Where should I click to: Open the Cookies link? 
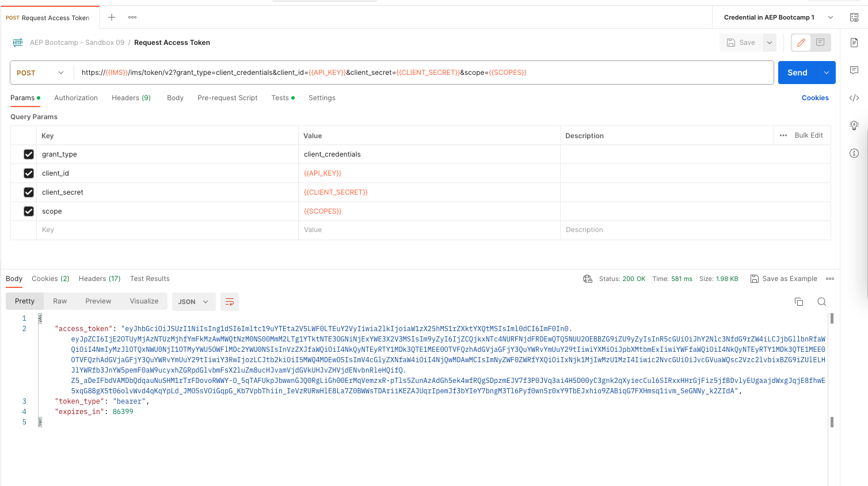coord(815,98)
